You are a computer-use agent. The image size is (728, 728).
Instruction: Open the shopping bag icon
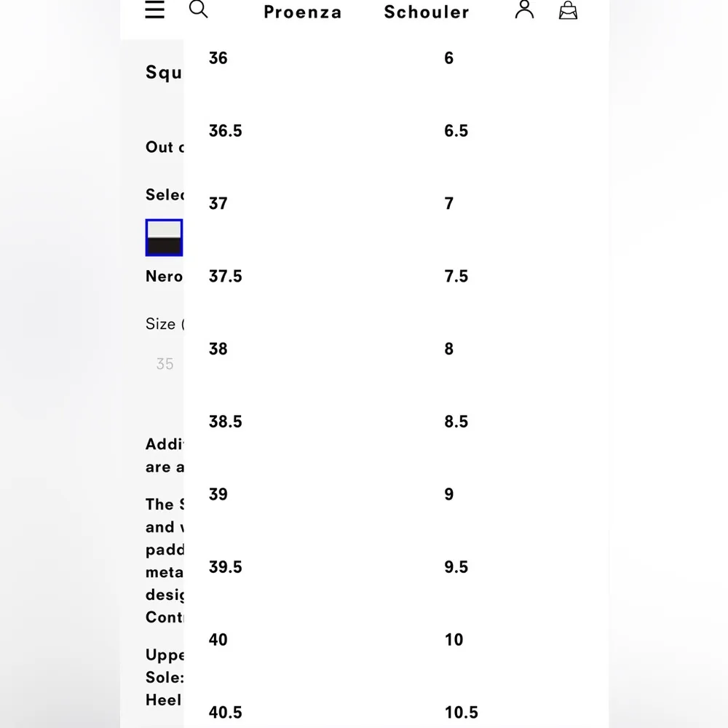[x=568, y=10]
